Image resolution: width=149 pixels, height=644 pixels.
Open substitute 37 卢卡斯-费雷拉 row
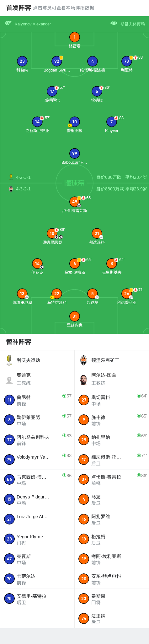112,480
